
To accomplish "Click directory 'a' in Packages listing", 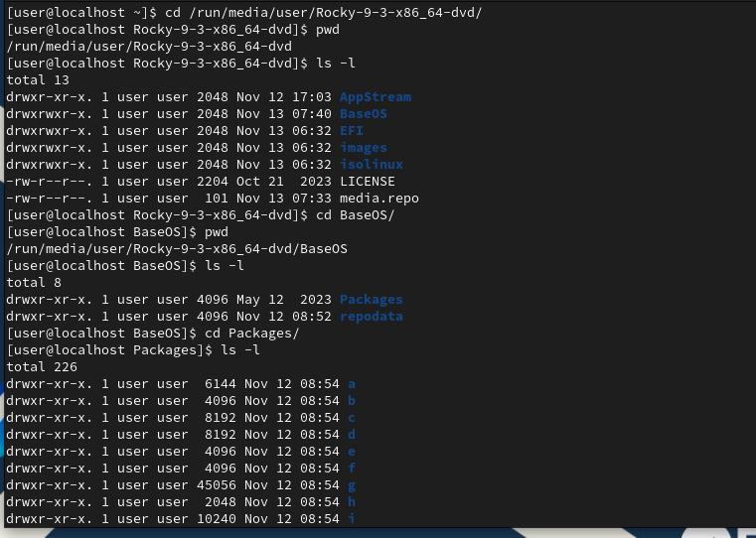I will (x=352, y=384).
